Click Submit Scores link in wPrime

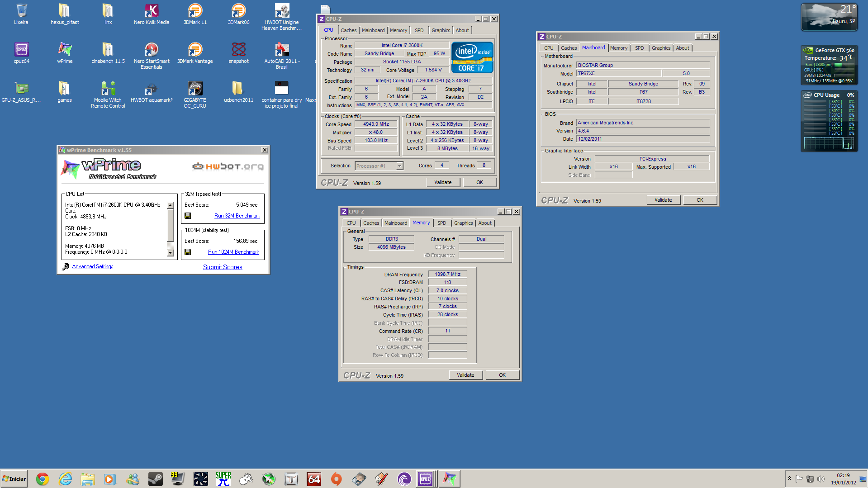pos(223,267)
